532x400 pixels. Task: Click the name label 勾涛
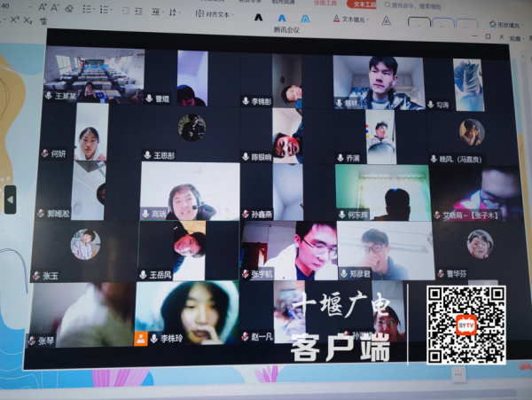tap(442, 105)
